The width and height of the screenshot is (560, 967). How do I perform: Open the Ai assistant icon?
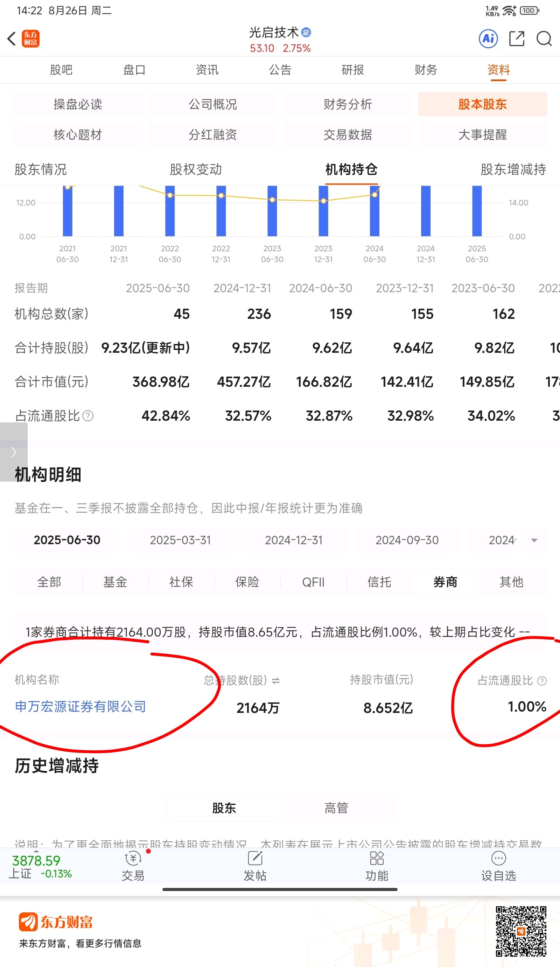488,38
